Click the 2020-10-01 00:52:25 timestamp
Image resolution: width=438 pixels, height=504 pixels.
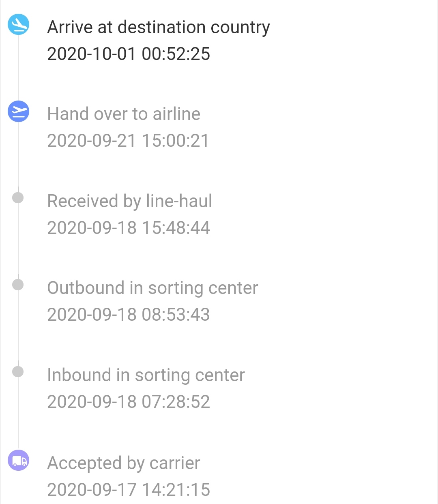click(129, 54)
